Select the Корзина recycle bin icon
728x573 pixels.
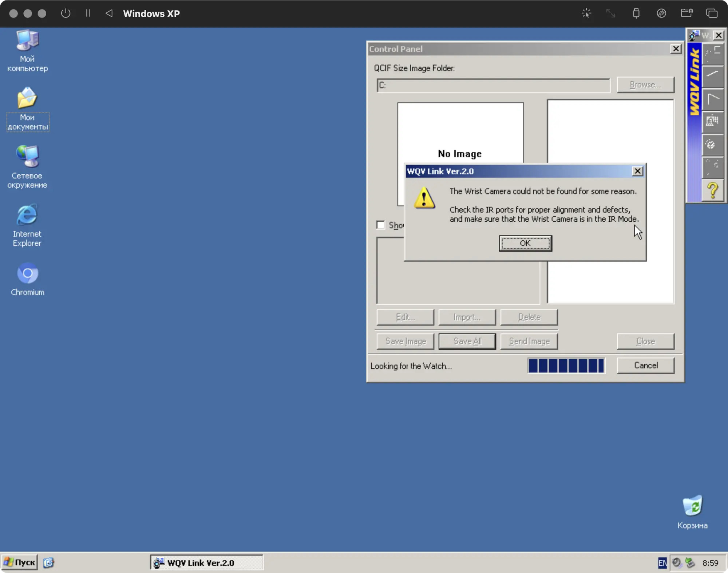[x=692, y=512]
